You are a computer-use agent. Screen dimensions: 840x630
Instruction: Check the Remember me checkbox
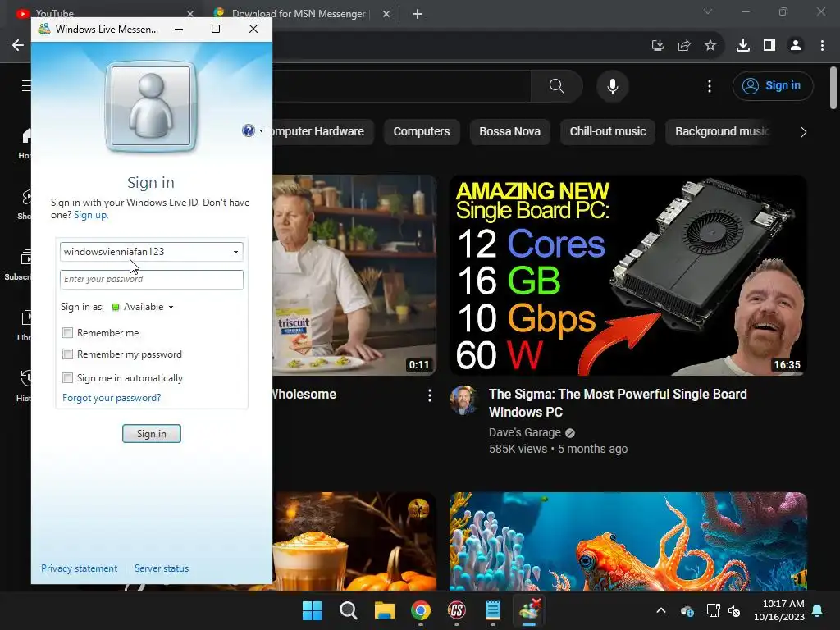point(67,333)
